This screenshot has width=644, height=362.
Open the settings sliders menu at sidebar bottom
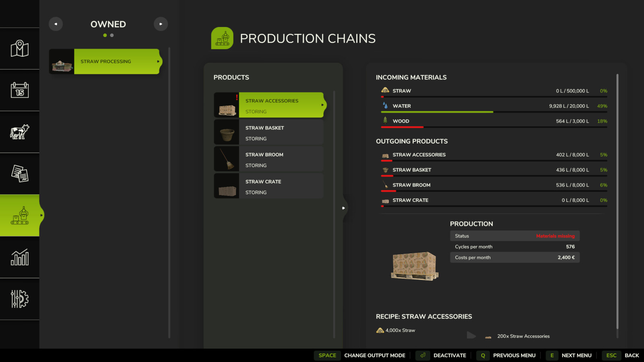[20, 300]
